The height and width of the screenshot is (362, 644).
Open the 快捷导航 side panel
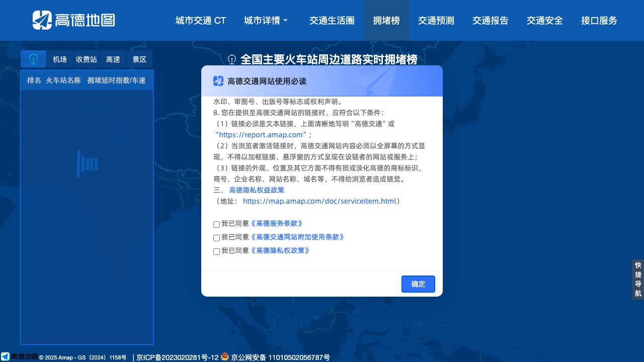[x=638, y=280]
